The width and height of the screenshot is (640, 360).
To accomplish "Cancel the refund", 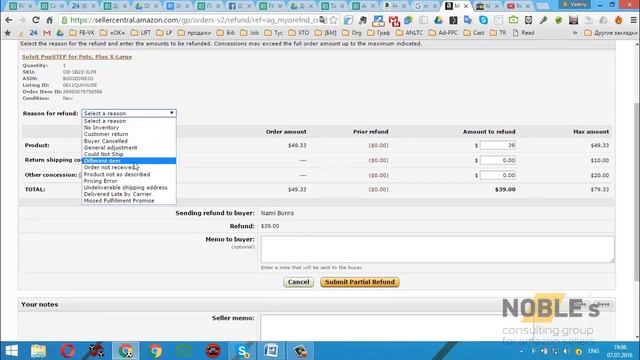I will [298, 282].
